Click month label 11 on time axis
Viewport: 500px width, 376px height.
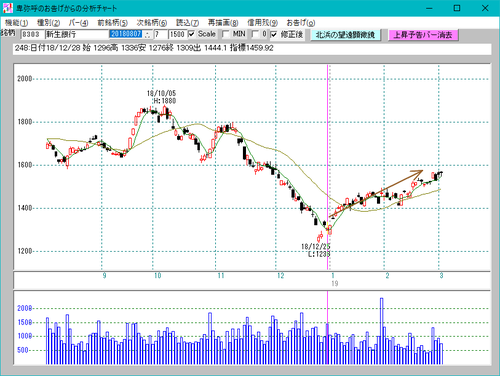pyautogui.click(x=221, y=276)
